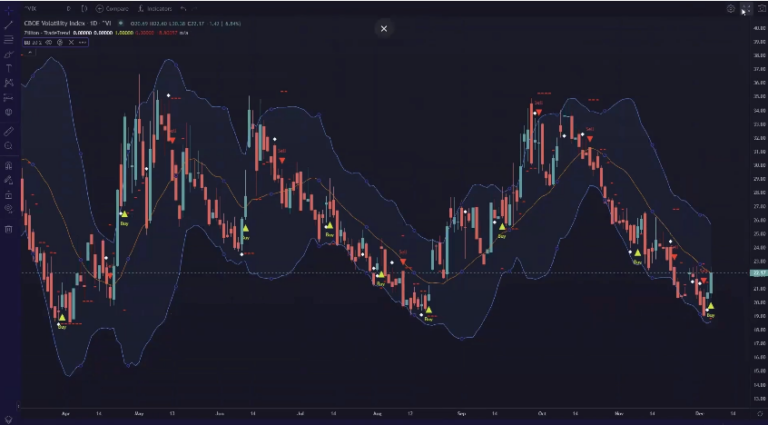768x425 pixels.
Task: Open the Indicators menu
Action: [x=158, y=8]
